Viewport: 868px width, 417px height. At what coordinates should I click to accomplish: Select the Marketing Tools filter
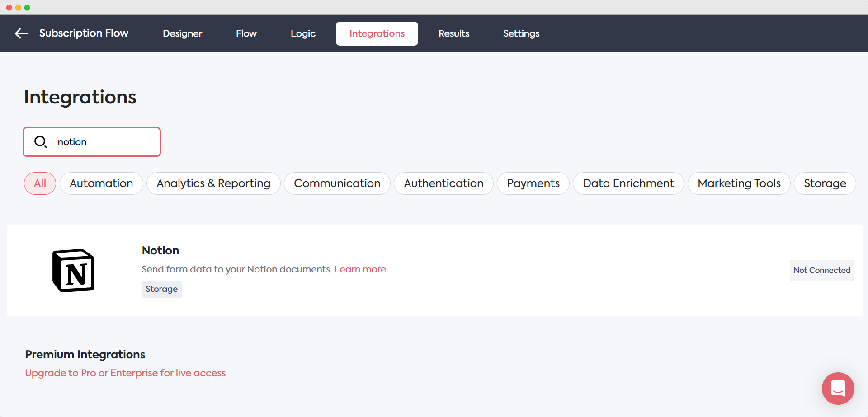click(739, 183)
